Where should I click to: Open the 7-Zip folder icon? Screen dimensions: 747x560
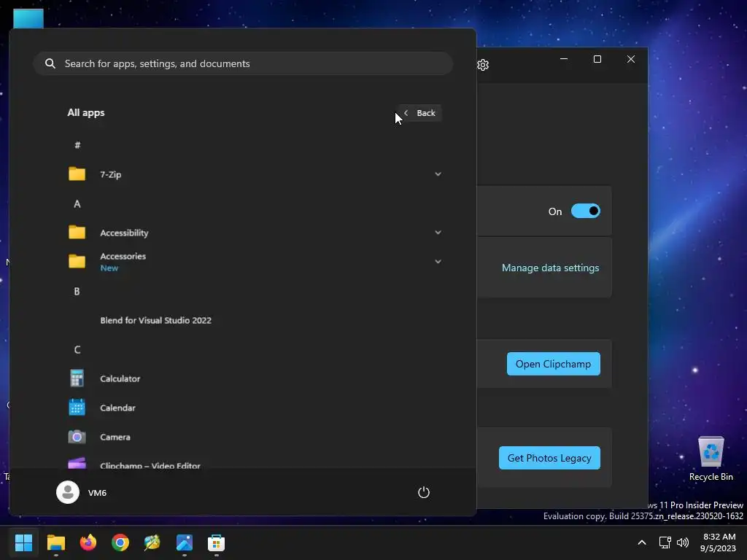77,174
